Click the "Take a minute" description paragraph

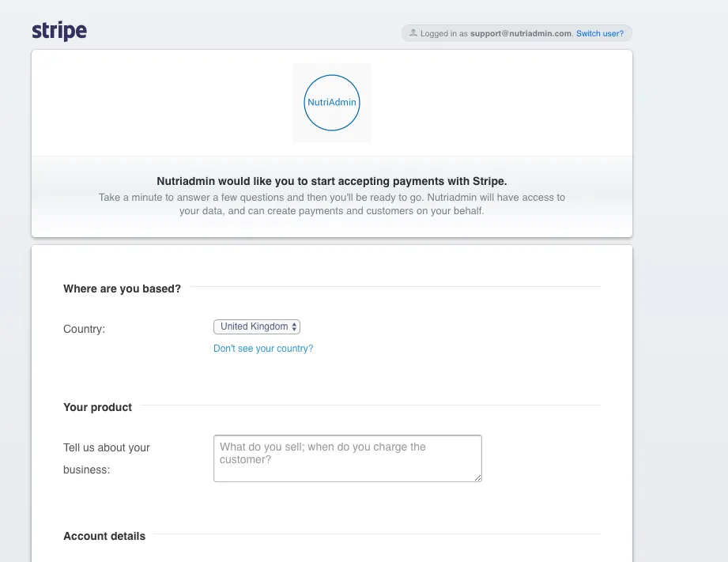pyautogui.click(x=332, y=204)
